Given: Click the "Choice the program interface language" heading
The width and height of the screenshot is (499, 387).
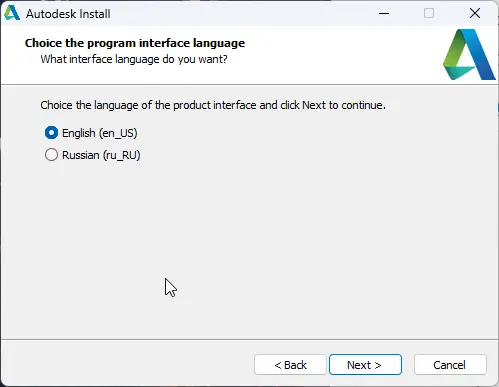Looking at the screenshot, I should point(135,43).
